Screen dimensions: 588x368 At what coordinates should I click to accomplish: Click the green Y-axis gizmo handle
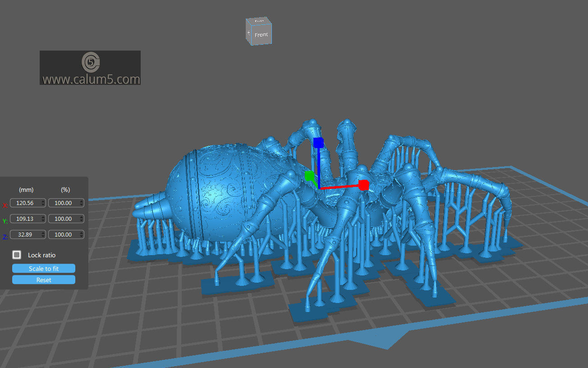[x=309, y=176]
